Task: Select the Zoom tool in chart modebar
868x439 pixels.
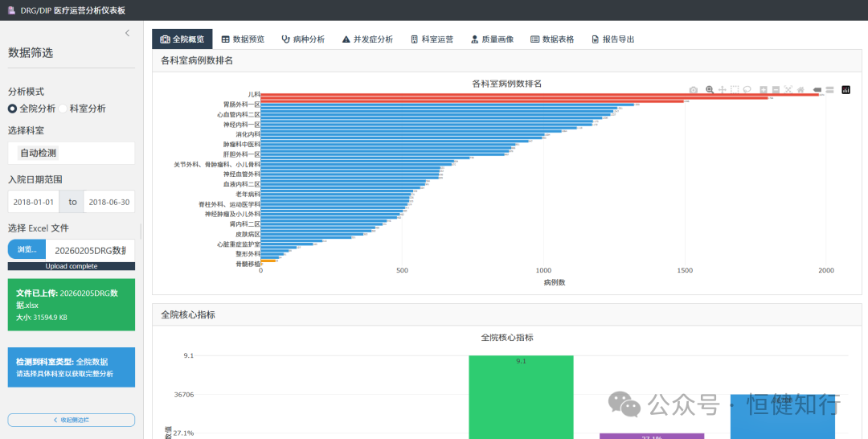Action: (709, 90)
